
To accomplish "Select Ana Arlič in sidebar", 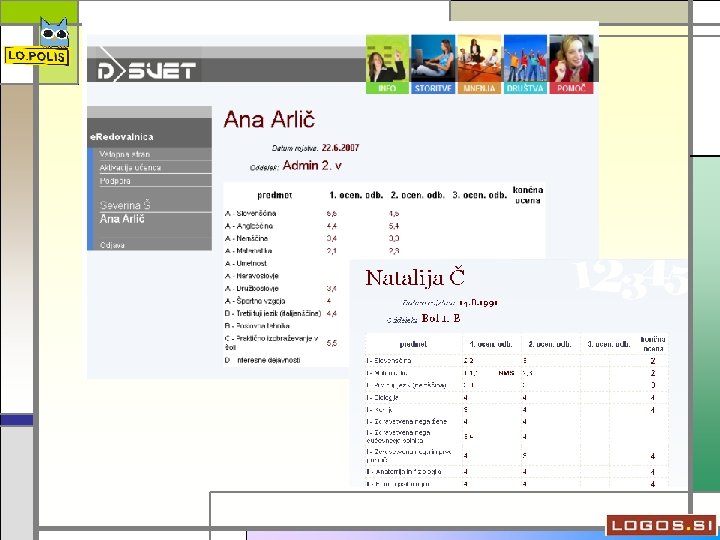I will (x=122, y=219).
